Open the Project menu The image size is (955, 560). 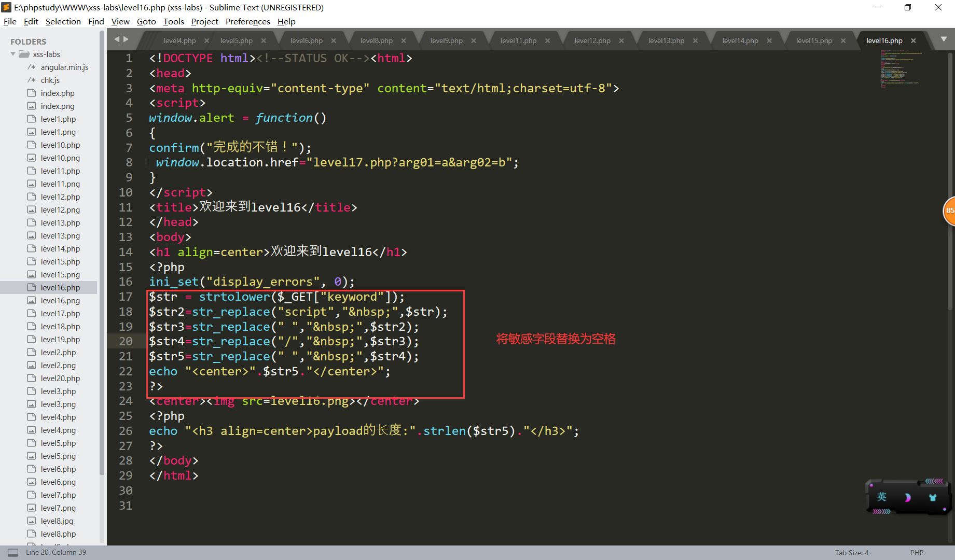click(x=204, y=21)
